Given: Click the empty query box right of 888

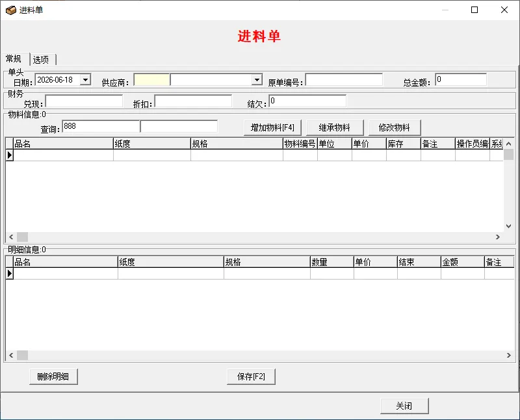Looking at the screenshot, I should 179,126.
